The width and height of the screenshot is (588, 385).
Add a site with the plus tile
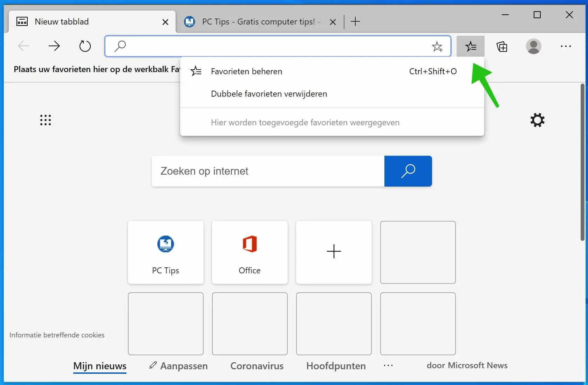coord(334,252)
